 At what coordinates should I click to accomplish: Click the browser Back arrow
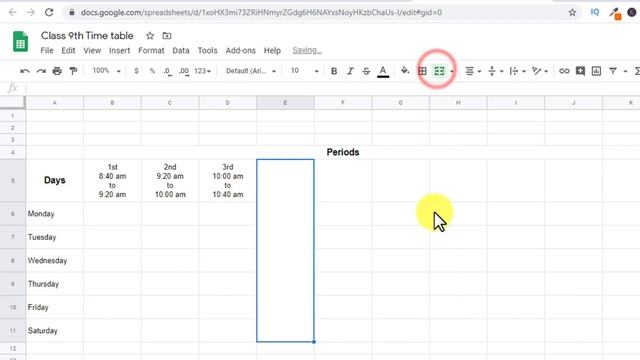13,12
